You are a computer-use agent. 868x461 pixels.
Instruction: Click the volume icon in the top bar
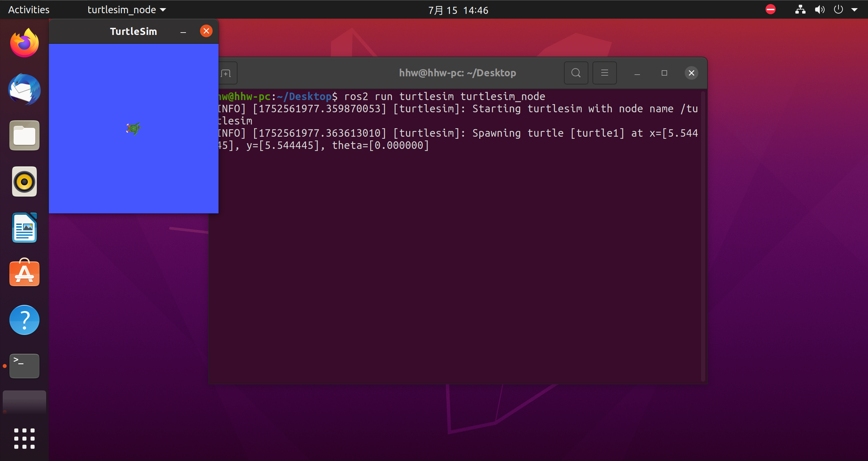pos(819,9)
